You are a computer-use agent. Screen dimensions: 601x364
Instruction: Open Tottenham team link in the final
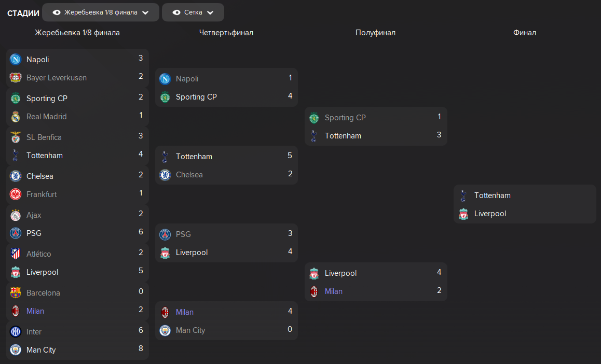492,195
